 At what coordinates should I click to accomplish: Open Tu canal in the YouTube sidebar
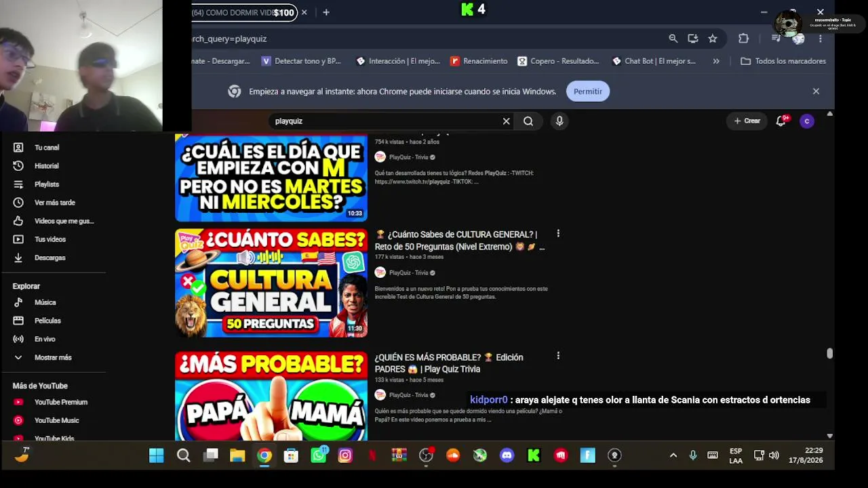click(46, 147)
